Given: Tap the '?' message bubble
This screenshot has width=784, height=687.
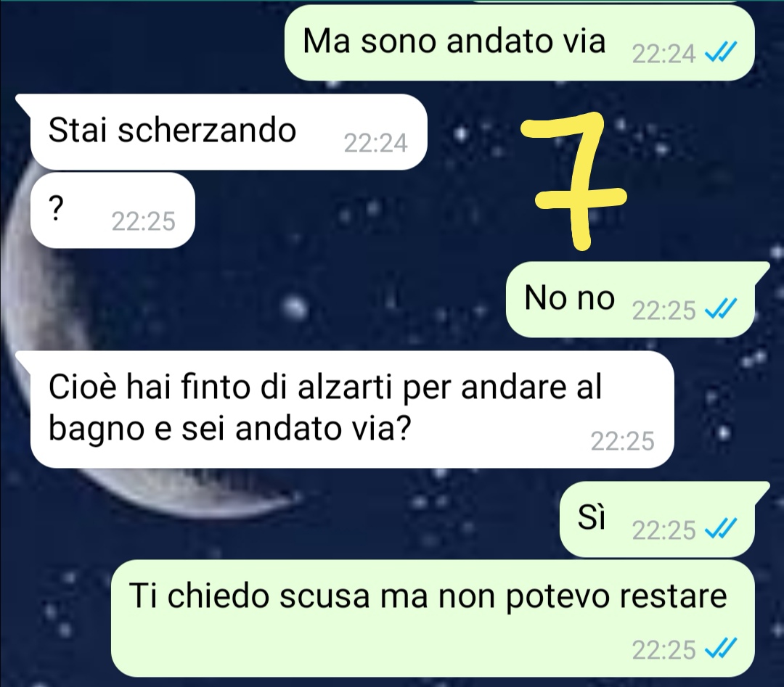Looking at the screenshot, I should pyautogui.click(x=112, y=210).
